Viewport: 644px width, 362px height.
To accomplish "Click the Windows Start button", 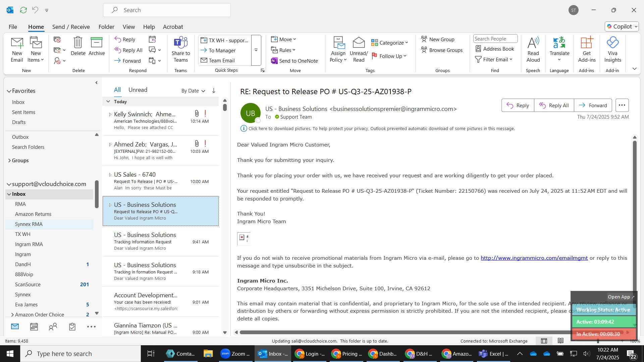I will 10,354.
